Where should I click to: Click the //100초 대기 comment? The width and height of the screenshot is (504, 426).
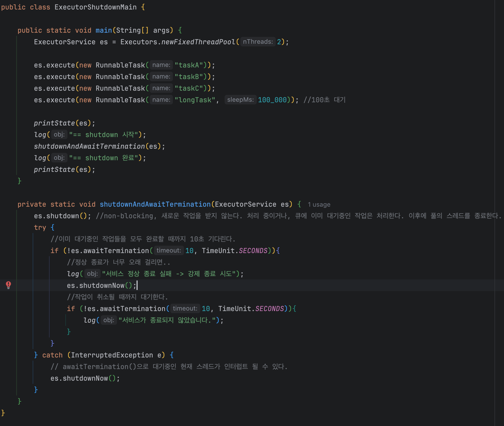(x=324, y=100)
